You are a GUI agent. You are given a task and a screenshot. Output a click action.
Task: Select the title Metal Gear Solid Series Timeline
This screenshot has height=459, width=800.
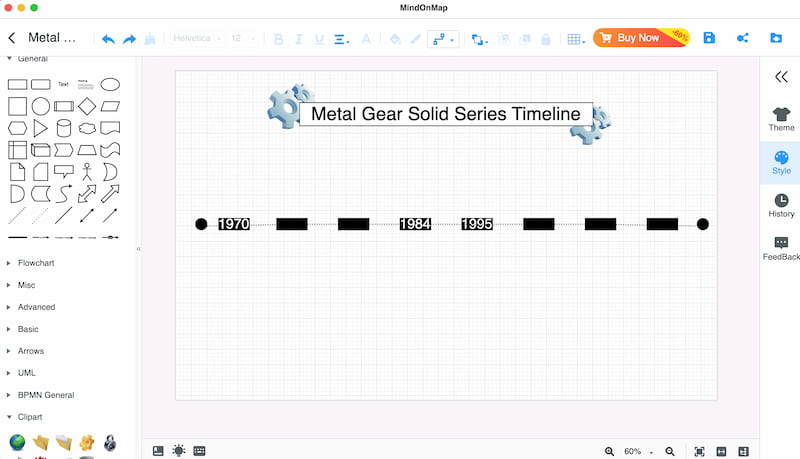[445, 114]
